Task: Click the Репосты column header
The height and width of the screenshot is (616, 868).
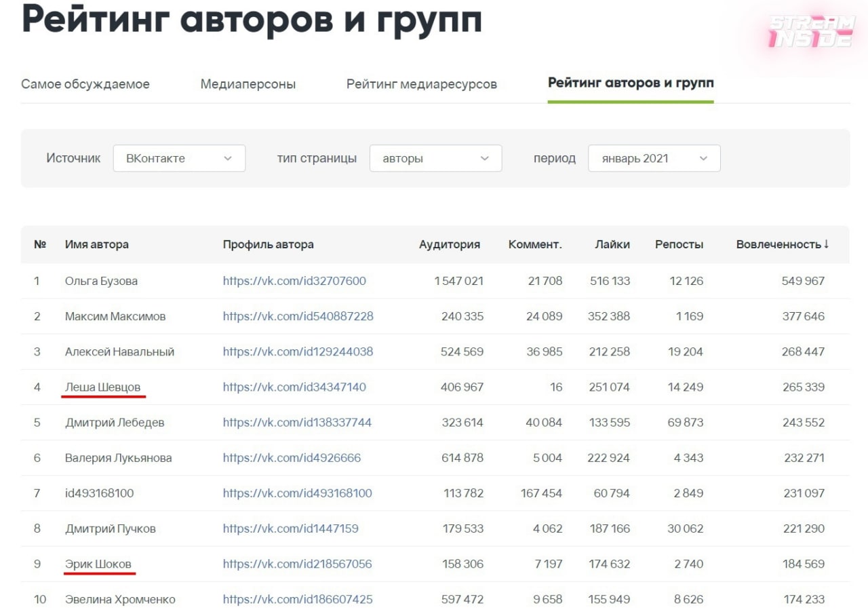Action: pos(679,244)
